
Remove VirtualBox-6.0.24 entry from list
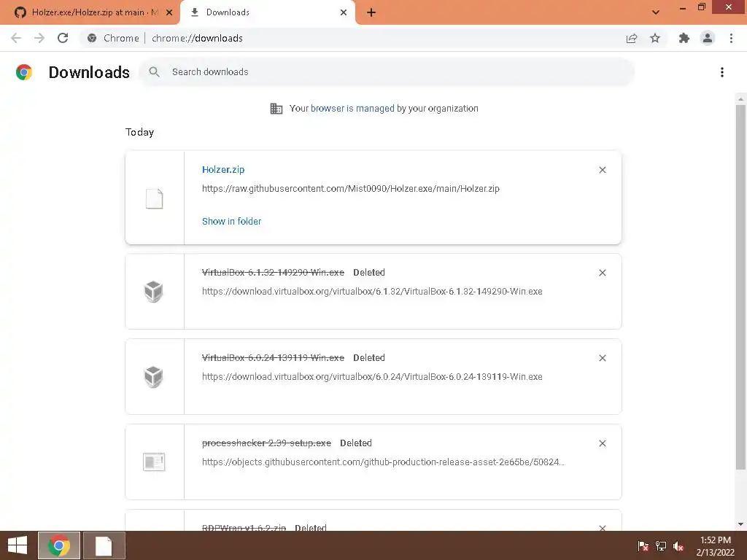tap(602, 358)
